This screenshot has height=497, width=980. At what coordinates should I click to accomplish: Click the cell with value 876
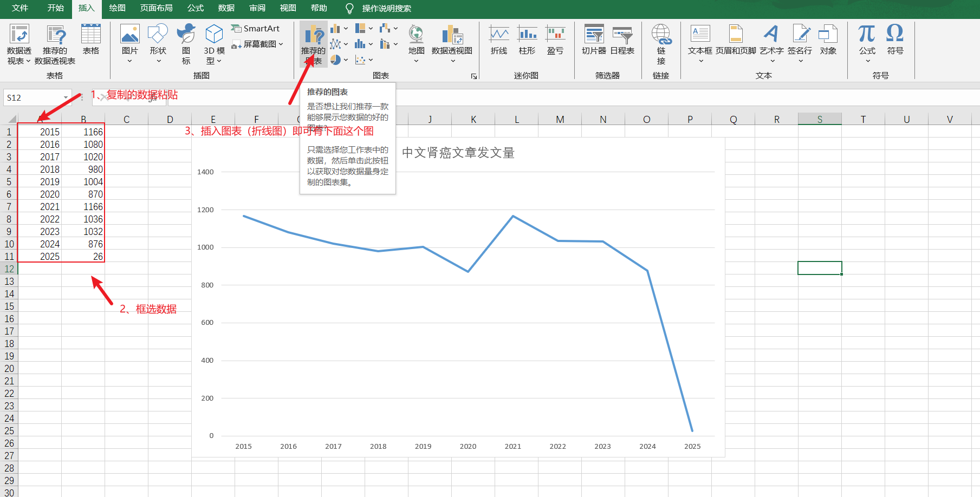click(83, 244)
